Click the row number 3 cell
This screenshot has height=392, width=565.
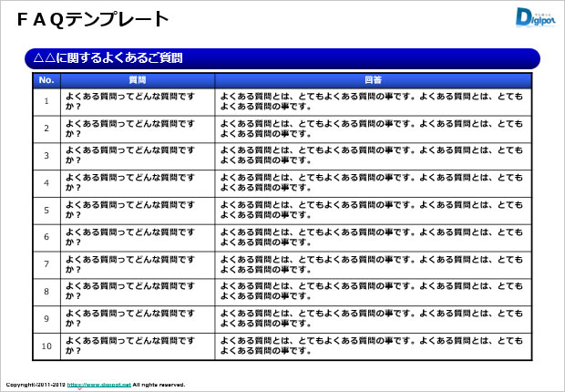click(x=47, y=156)
